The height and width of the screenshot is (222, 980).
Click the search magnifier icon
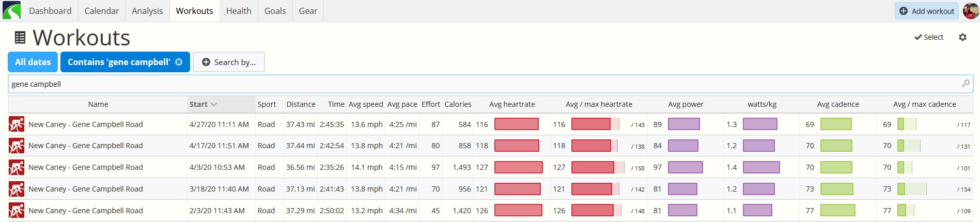pos(966,84)
